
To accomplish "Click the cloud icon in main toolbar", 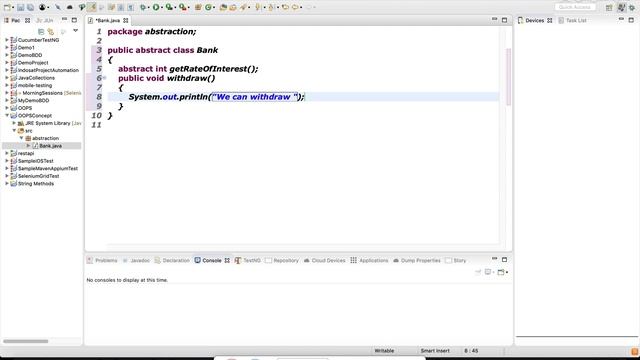I will pyautogui.click(x=70, y=7).
